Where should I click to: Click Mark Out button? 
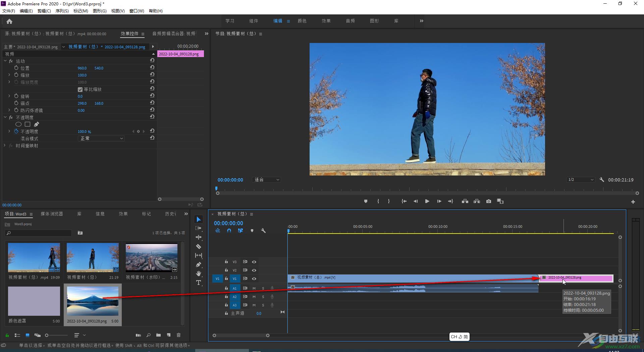tap(389, 201)
